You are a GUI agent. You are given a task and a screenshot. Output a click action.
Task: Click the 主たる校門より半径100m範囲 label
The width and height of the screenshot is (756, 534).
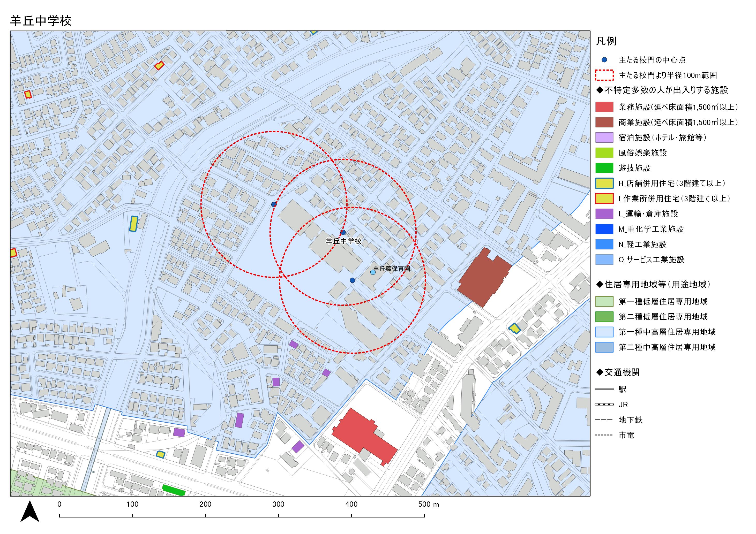(668, 75)
